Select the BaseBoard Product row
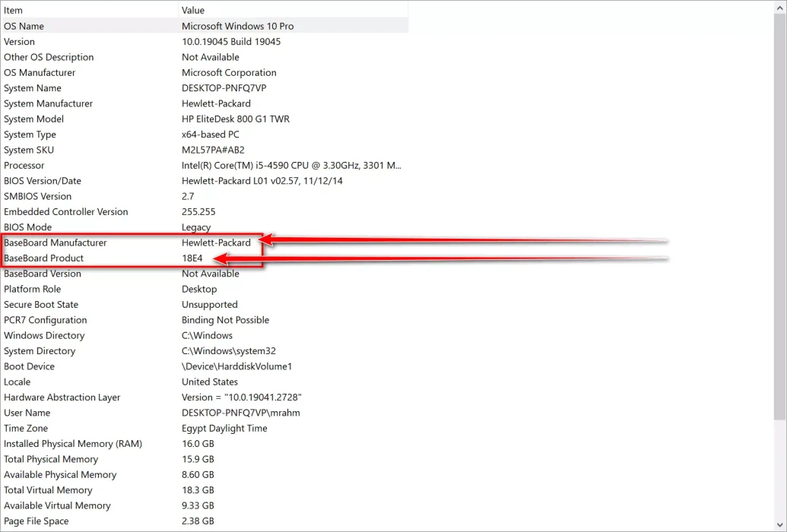 (205, 258)
